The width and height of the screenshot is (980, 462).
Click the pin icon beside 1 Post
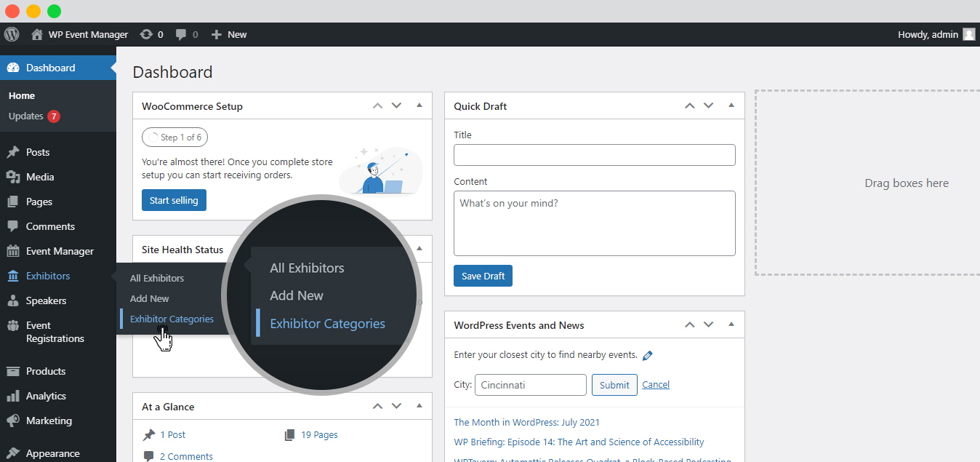point(149,434)
